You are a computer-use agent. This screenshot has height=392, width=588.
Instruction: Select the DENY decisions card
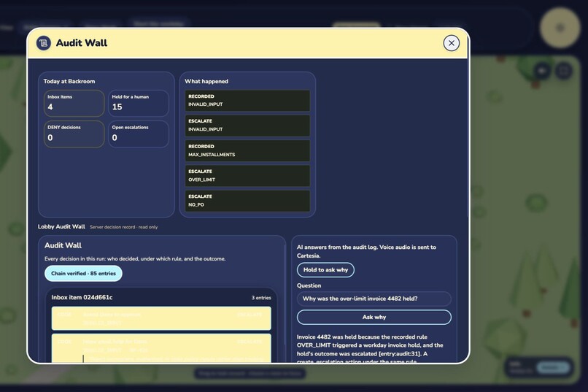[74, 134]
